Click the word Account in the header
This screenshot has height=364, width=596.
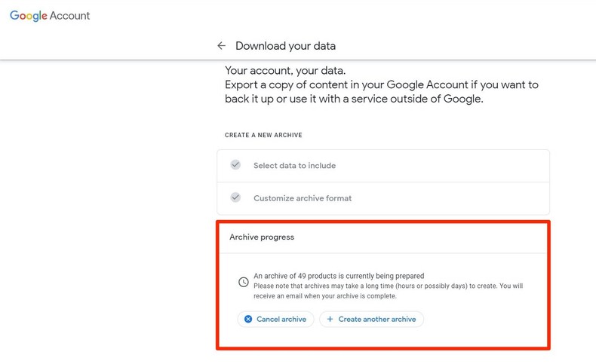point(70,16)
